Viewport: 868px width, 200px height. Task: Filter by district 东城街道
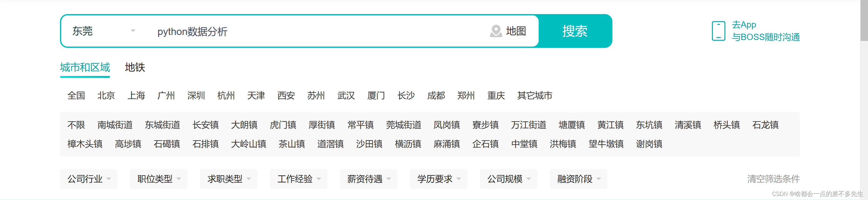162,125
